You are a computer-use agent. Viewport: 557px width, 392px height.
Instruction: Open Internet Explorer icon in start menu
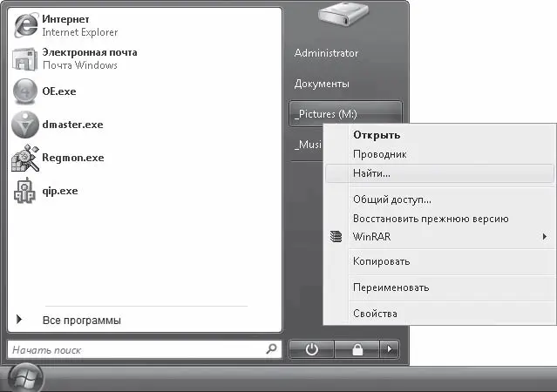[x=25, y=25]
